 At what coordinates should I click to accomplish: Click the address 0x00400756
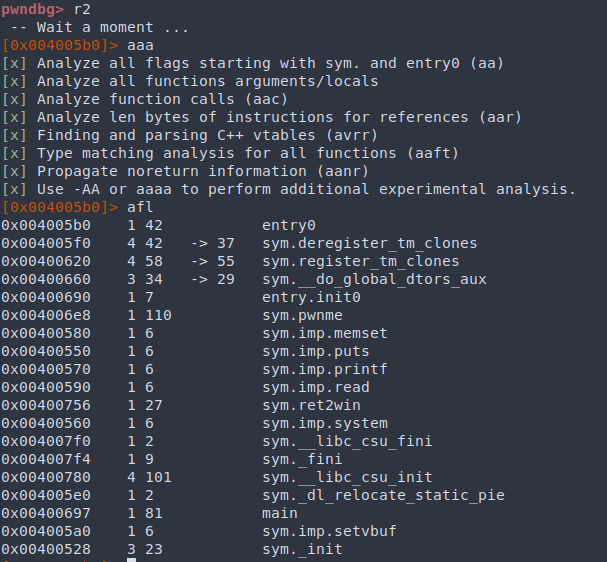(43, 405)
